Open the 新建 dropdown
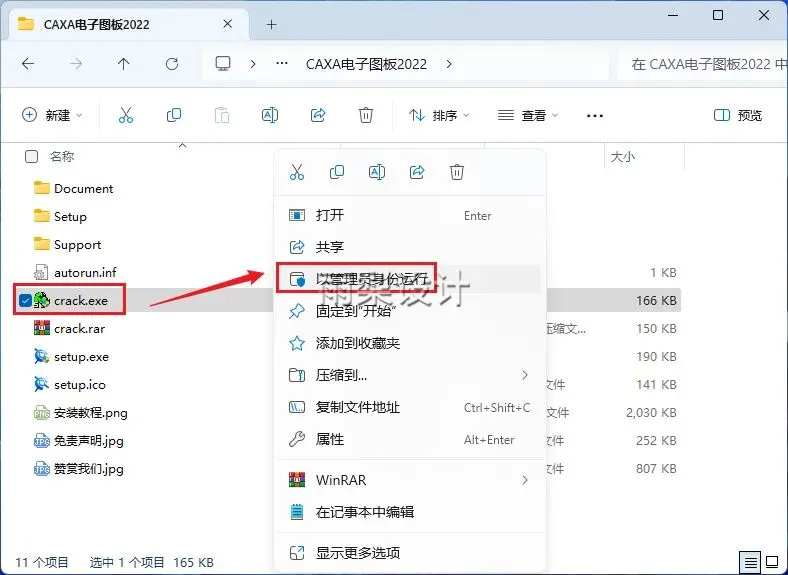The height and width of the screenshot is (575, 788). [x=52, y=116]
